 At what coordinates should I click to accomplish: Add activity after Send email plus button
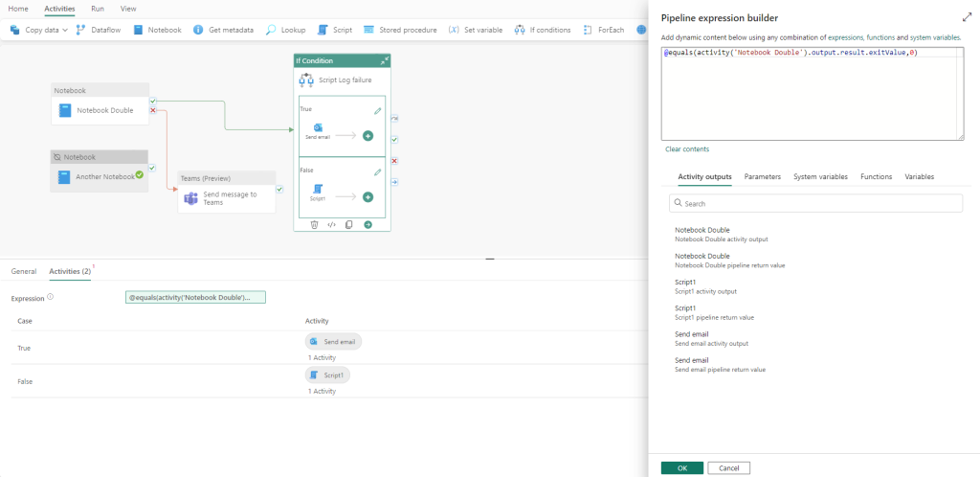click(x=368, y=135)
